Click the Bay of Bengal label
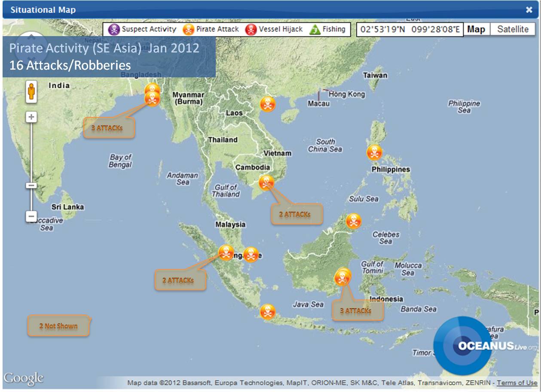 click(120, 161)
